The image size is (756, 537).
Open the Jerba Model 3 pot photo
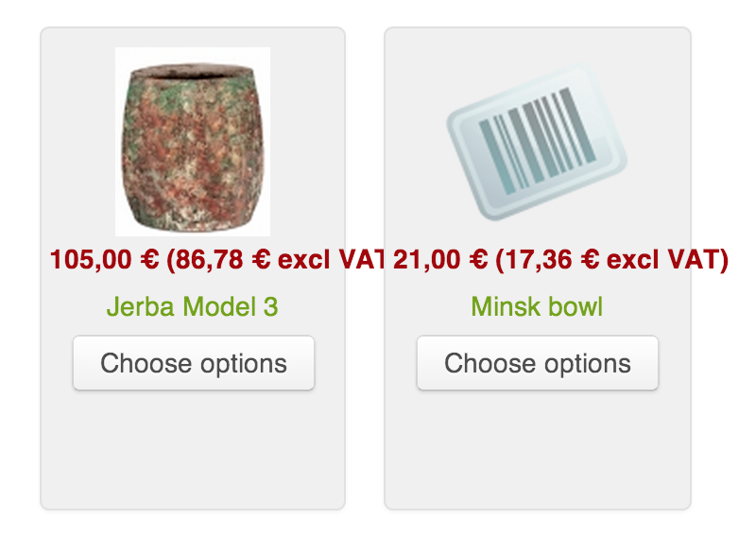click(x=193, y=142)
